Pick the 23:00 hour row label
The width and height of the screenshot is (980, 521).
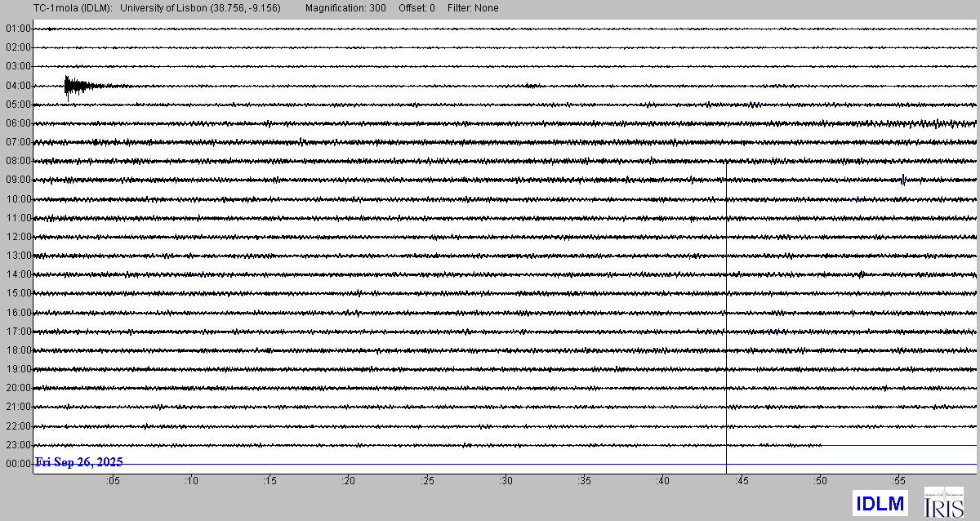pos(18,445)
